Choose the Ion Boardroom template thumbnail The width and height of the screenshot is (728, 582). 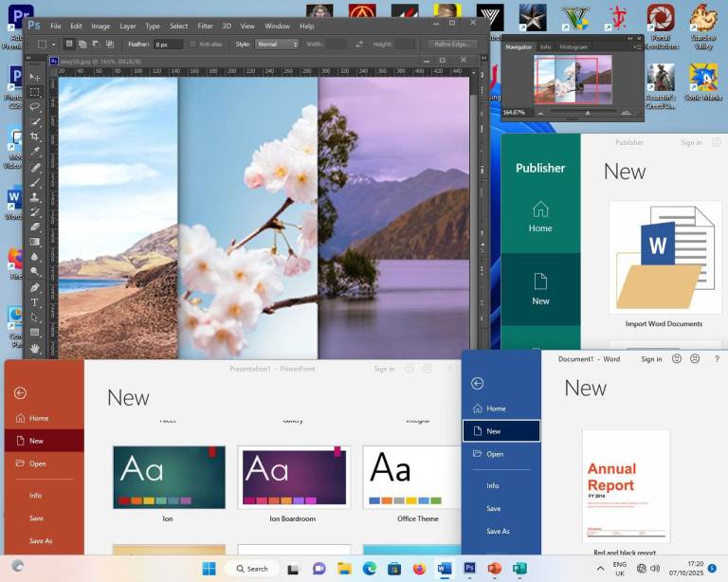click(x=294, y=478)
